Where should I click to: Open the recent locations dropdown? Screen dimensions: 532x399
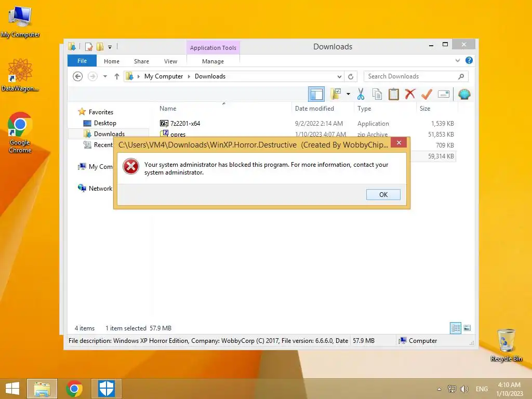(x=105, y=76)
